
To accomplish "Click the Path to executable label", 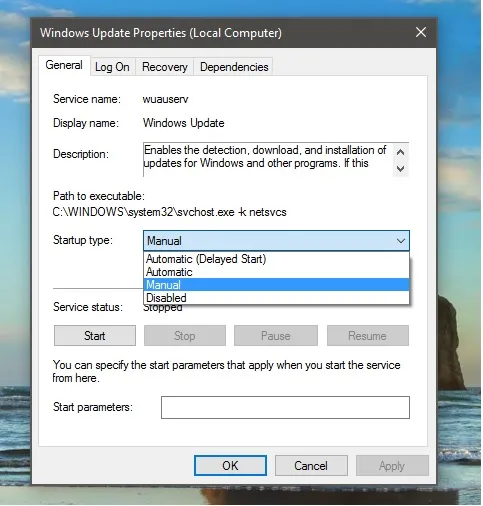I will coord(99,196).
